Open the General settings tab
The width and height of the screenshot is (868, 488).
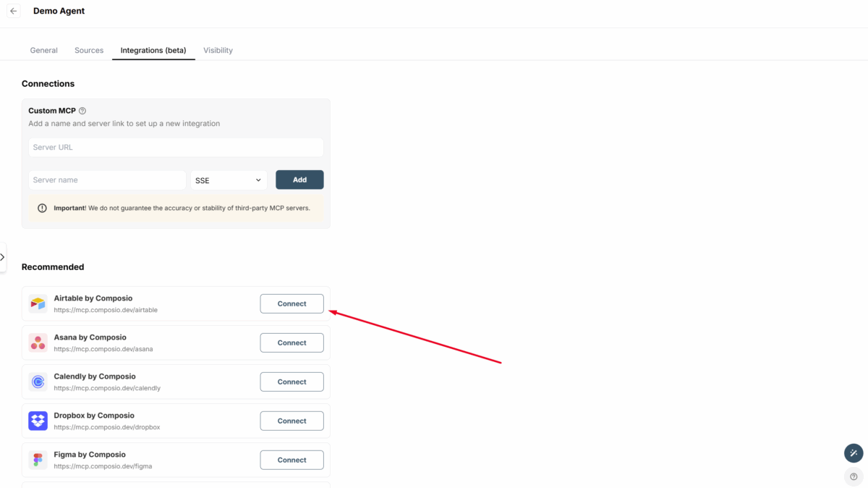43,50
